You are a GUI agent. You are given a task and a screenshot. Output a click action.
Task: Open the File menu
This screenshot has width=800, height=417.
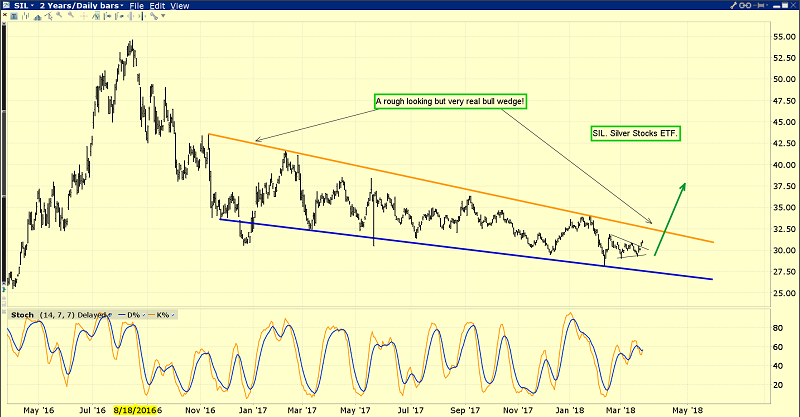coord(136,6)
